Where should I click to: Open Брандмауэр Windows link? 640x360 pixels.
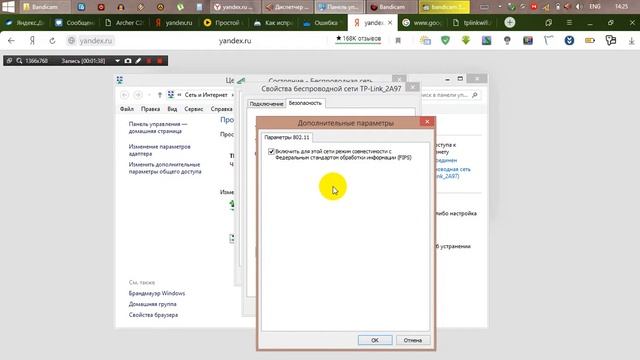click(157, 293)
